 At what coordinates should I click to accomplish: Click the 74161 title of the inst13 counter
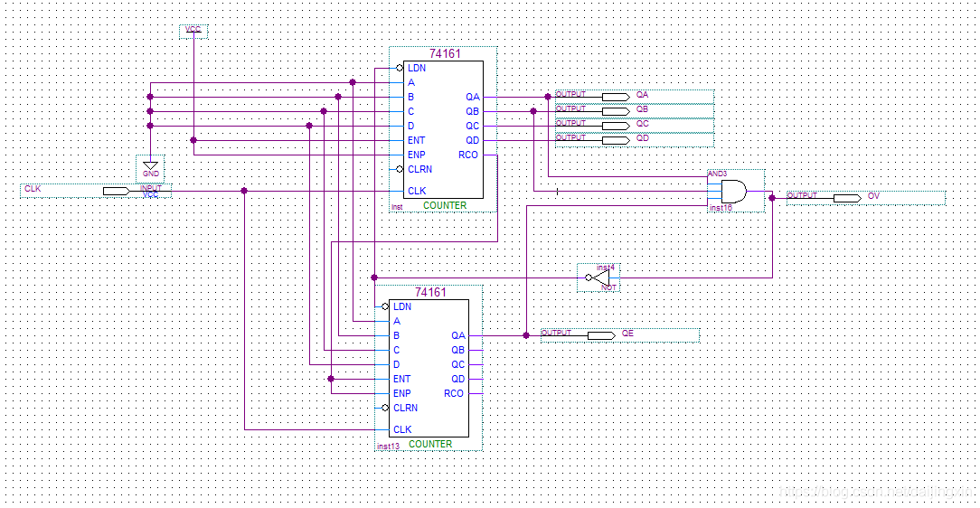point(430,293)
